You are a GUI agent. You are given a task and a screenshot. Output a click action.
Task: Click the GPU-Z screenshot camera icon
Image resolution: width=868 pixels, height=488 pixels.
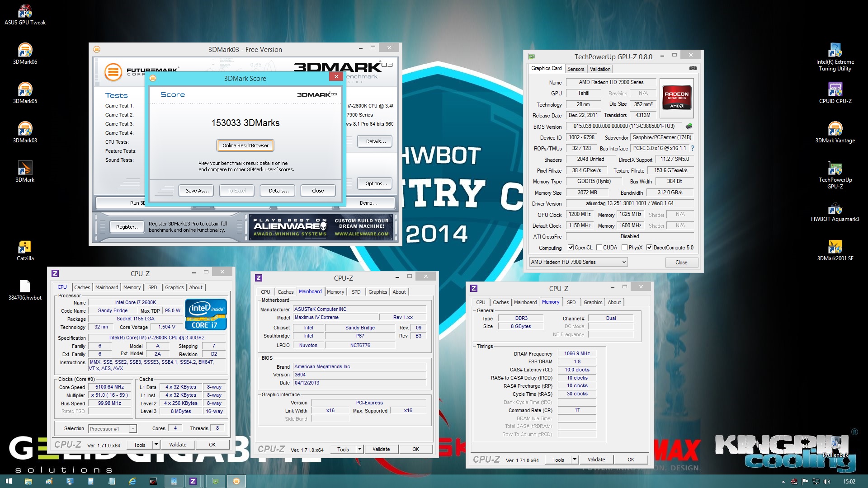pyautogui.click(x=693, y=68)
